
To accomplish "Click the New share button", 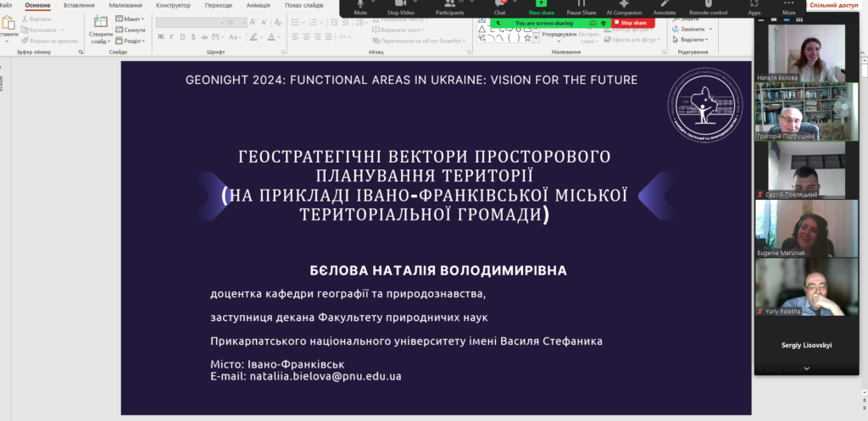I will tap(541, 6).
